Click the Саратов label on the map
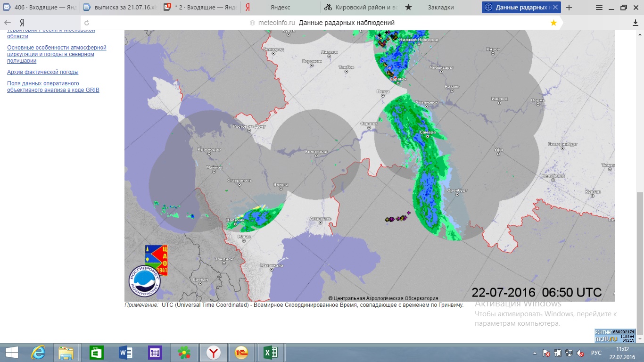 click(369, 123)
